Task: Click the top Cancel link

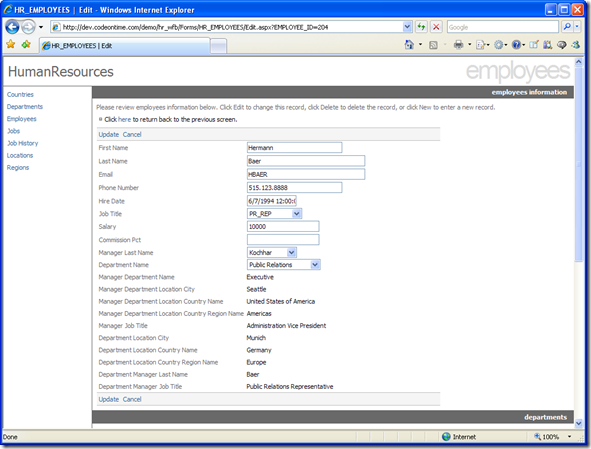Action: [x=132, y=135]
